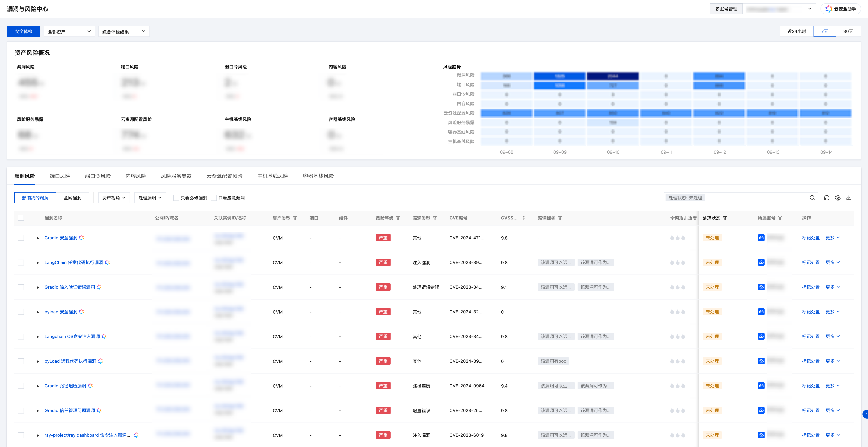Select the 30天 time range
This screenshot has height=447, width=868.
tap(848, 31)
